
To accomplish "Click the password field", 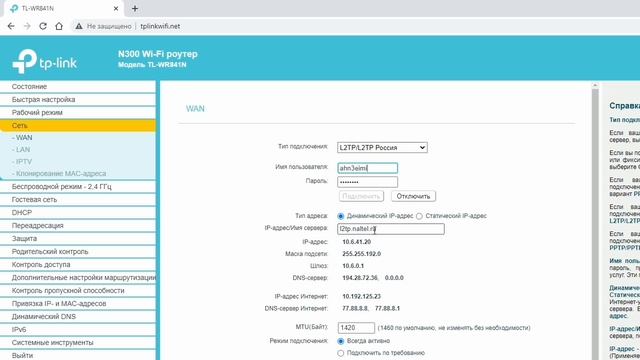I will click(x=367, y=182).
